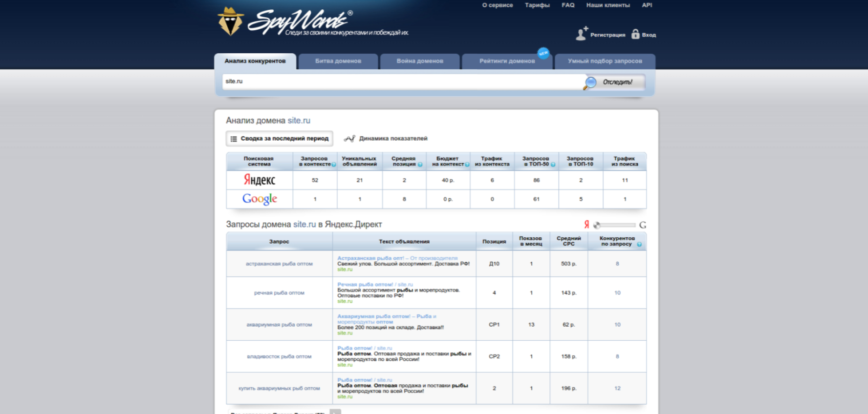Click the list icon beside Сводка за последний период
The image size is (868, 414).
(234, 139)
